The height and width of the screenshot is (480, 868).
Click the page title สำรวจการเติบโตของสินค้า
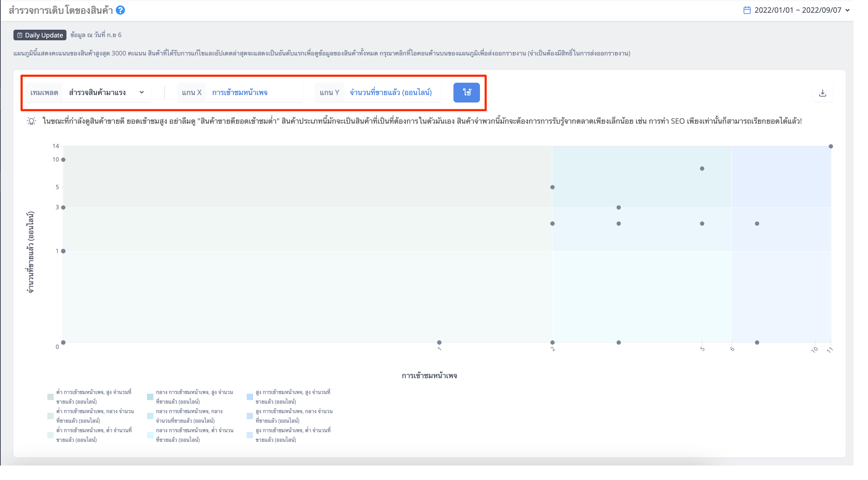point(61,10)
